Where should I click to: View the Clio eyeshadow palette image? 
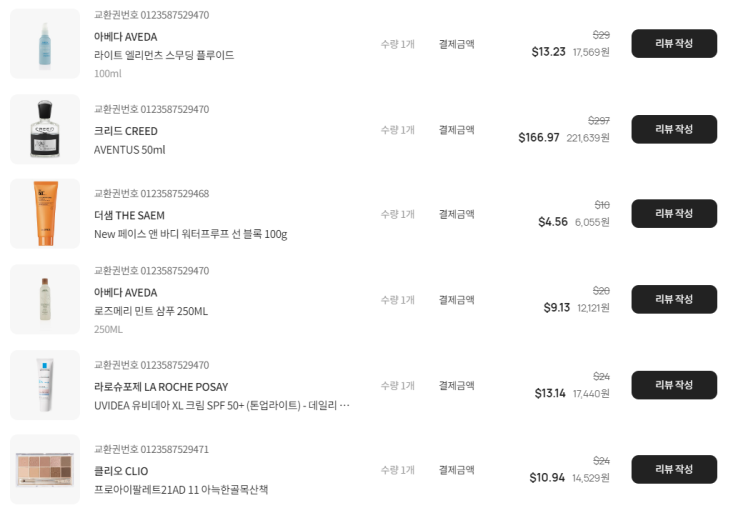tap(45, 469)
